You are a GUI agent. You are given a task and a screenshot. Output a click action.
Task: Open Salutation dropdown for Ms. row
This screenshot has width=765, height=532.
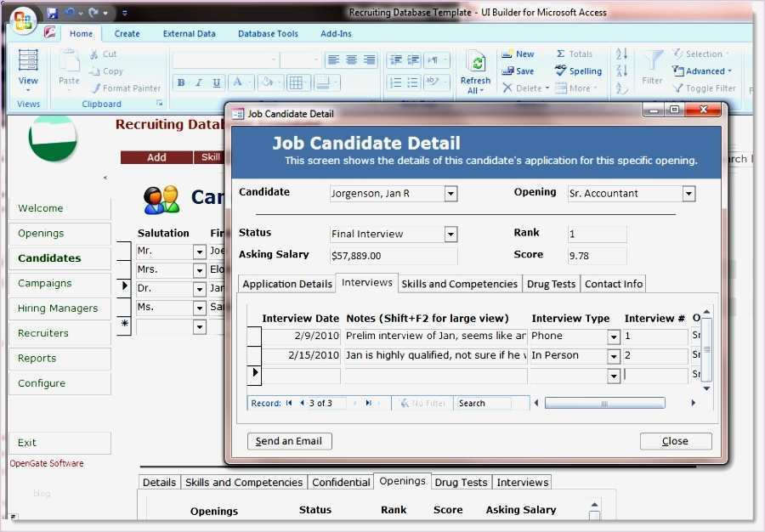click(x=200, y=308)
